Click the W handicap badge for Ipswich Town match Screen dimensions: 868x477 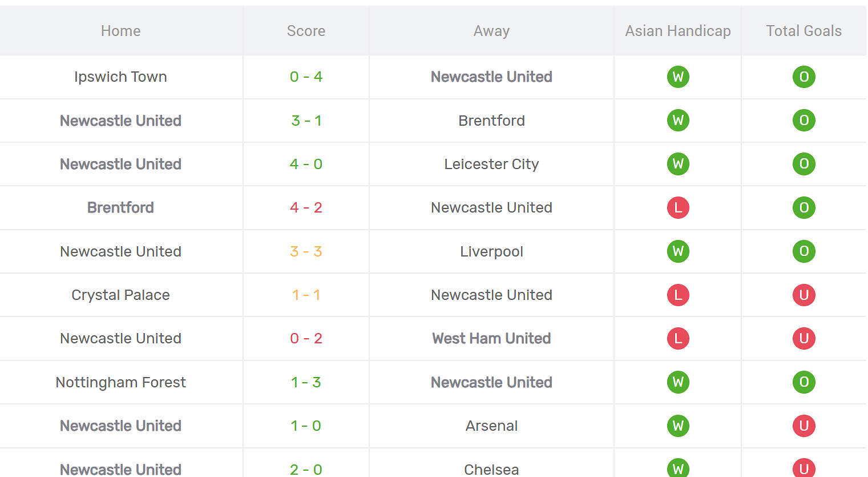point(678,77)
